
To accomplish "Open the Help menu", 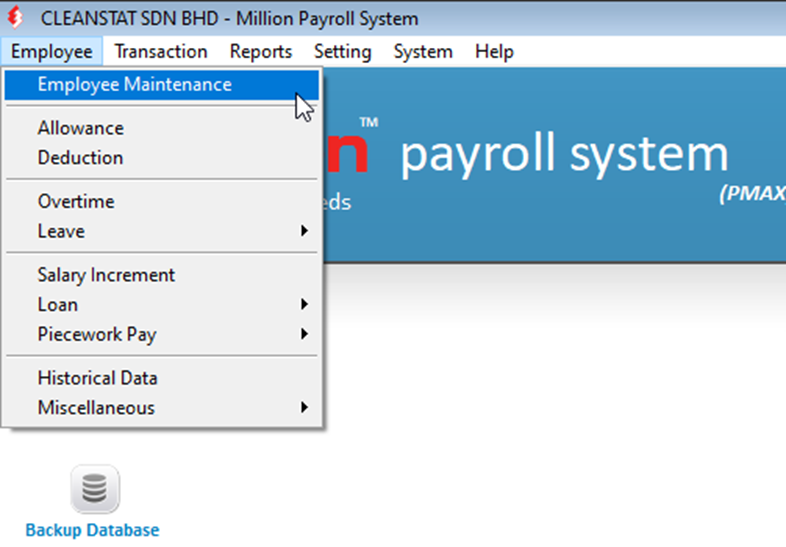I will pyautogui.click(x=494, y=51).
